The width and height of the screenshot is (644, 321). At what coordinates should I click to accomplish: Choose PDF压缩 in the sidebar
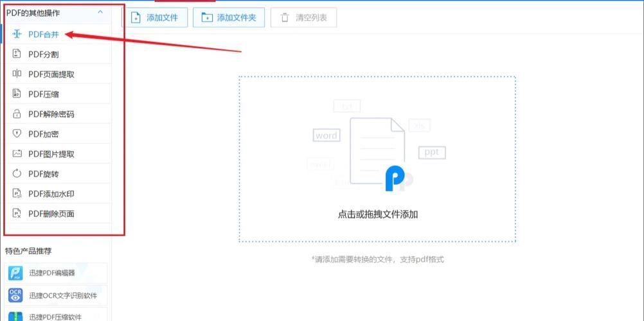[x=57, y=94]
